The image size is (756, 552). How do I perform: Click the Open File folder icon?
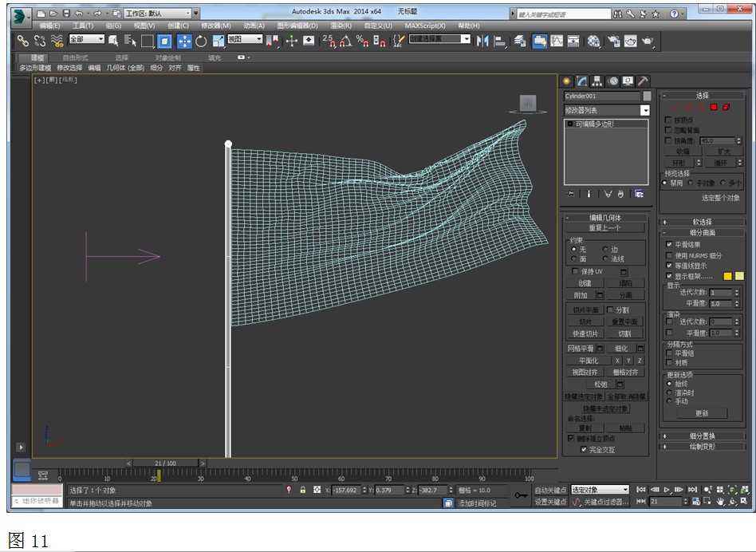click(x=54, y=14)
